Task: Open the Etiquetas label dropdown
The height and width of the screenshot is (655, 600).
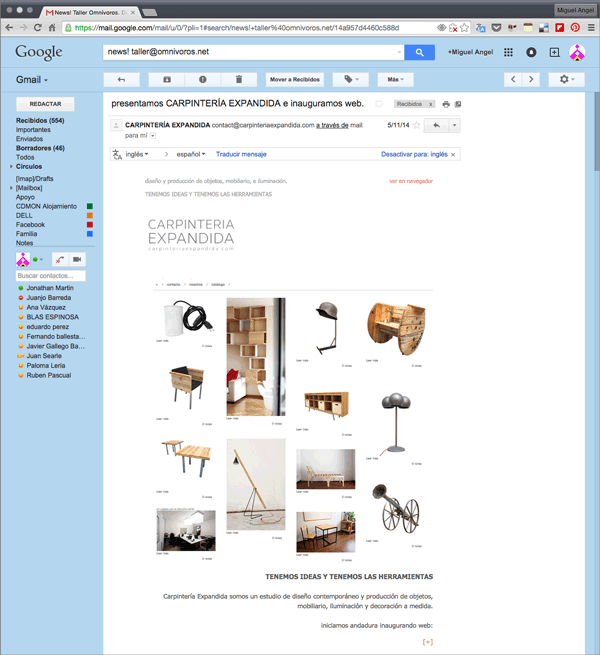Action: (x=351, y=79)
